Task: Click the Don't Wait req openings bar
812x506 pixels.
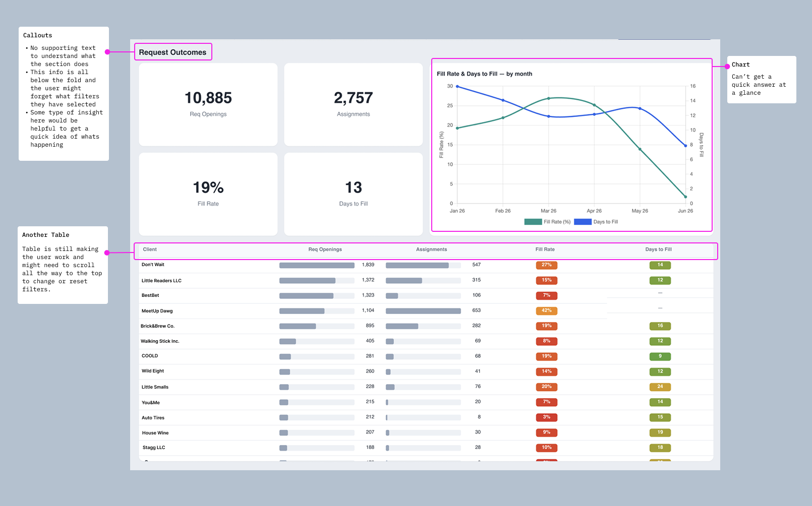Action: click(x=317, y=265)
